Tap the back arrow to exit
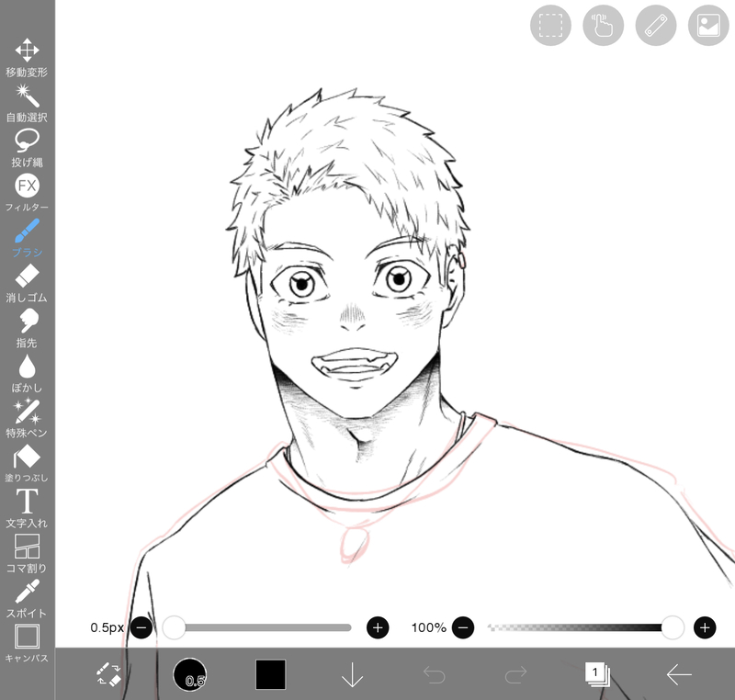 pos(679,674)
